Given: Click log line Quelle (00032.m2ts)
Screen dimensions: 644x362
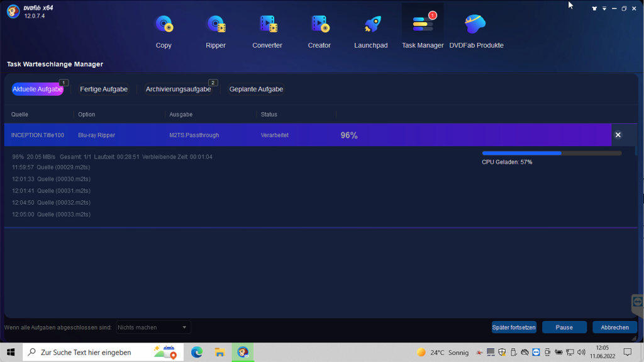Looking at the screenshot, I should coord(51,202).
